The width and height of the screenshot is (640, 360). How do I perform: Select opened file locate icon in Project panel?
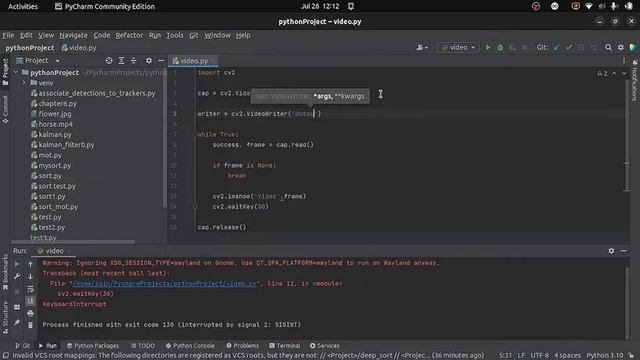(109, 60)
